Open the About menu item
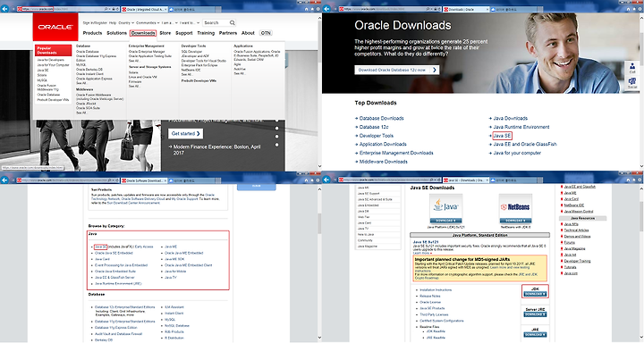Viewport: 644px width, 343px height. 248,33
